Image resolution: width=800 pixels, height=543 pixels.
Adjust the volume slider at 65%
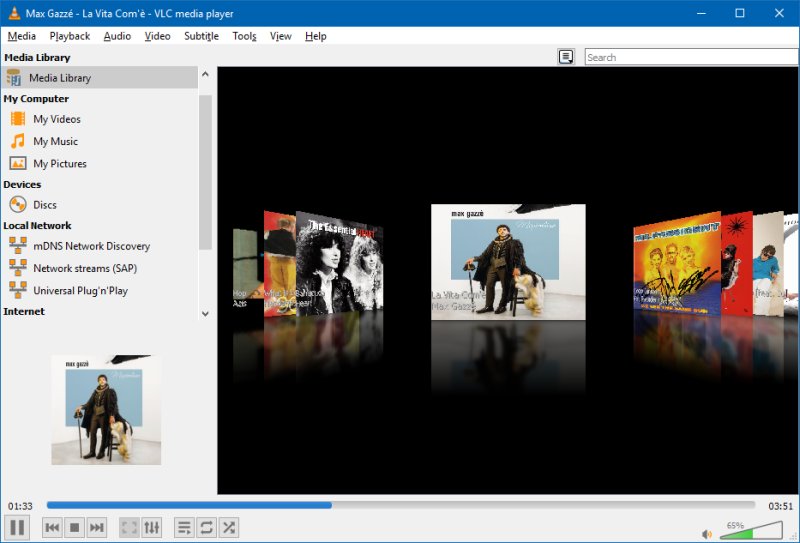(x=752, y=531)
